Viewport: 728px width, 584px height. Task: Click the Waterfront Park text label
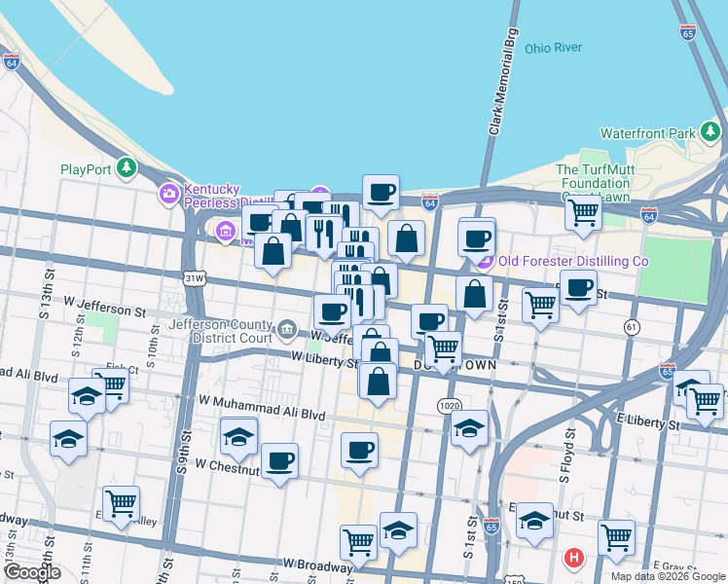[x=647, y=133]
